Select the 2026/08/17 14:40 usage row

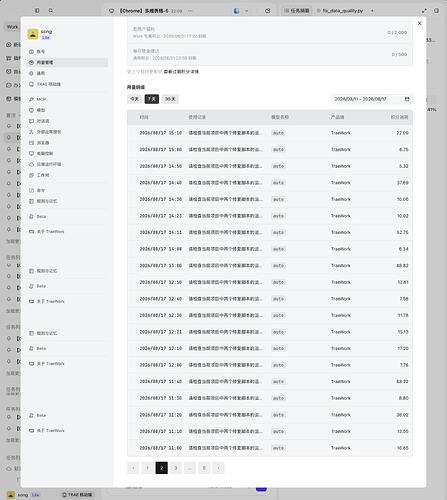pos(270,183)
